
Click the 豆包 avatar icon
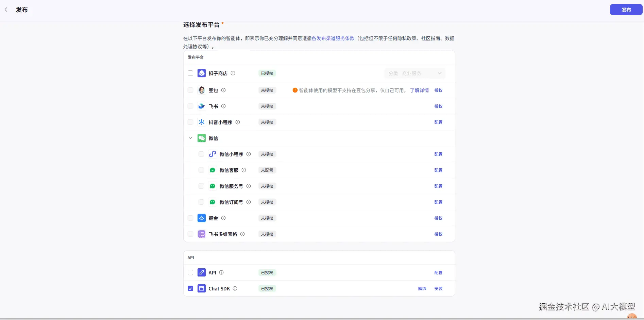tap(202, 90)
